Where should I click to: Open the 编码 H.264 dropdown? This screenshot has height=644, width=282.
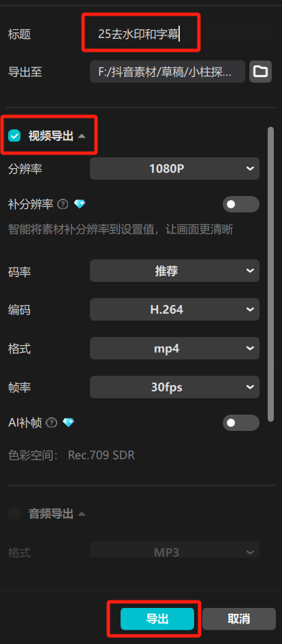pos(174,309)
